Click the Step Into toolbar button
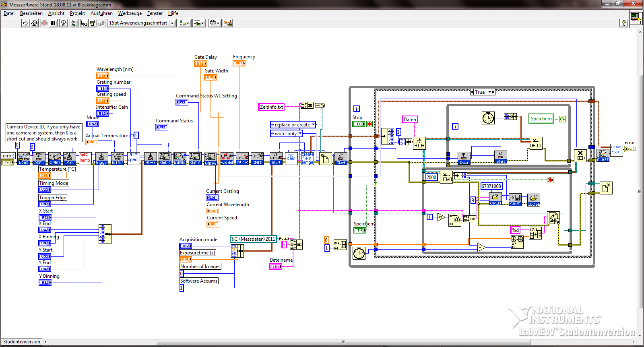644x347 pixels. tap(84, 23)
